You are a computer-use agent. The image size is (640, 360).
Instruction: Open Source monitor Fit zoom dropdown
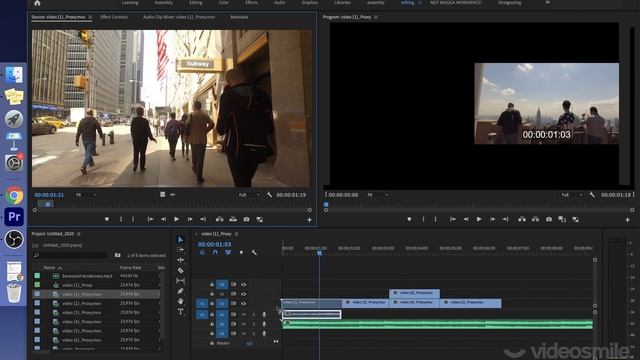pyautogui.click(x=86, y=195)
